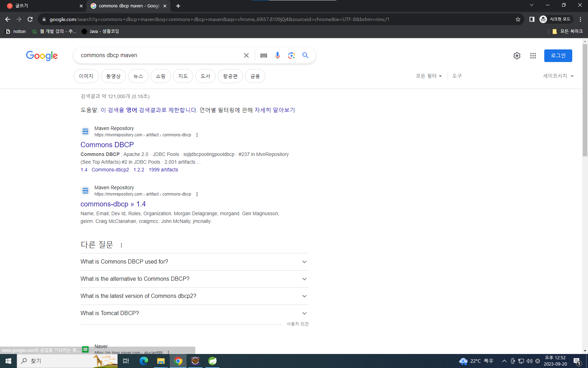Start voice search with the microphone icon
Screen dimensions: 588x368
[x=278, y=55]
